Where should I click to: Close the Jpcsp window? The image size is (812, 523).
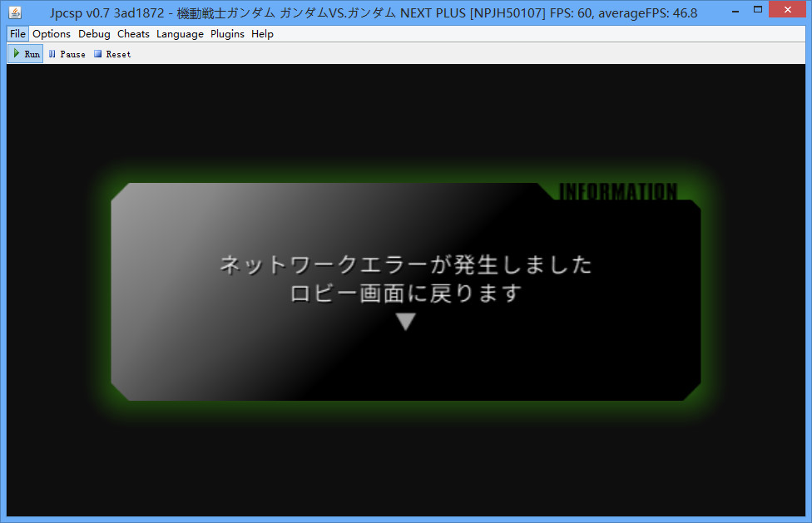coord(787,9)
